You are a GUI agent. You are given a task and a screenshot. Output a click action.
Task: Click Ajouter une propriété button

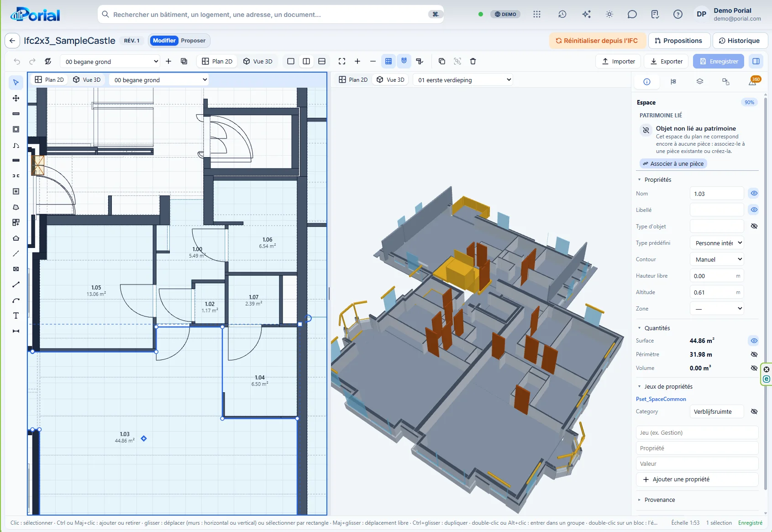pos(697,479)
